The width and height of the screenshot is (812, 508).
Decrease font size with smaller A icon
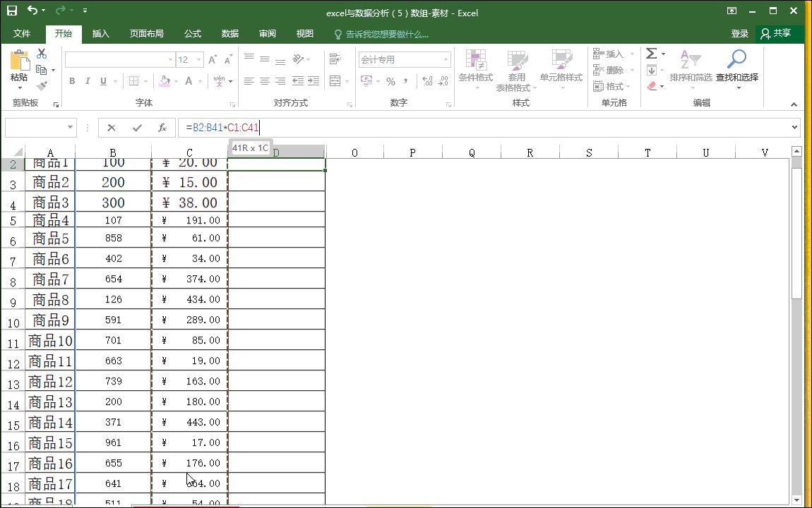click(228, 60)
